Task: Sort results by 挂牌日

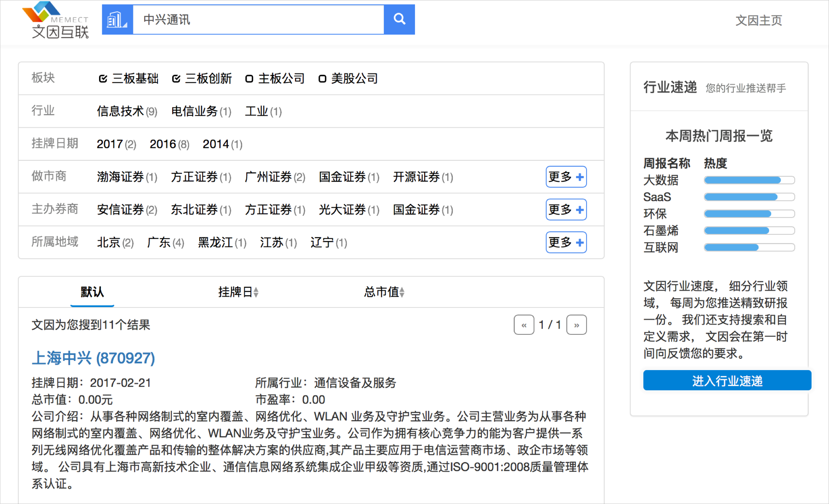Action: pyautogui.click(x=238, y=292)
